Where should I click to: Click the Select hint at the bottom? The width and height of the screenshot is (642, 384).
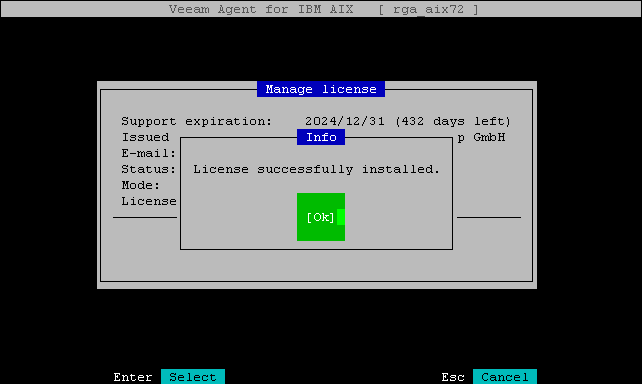(x=193, y=377)
